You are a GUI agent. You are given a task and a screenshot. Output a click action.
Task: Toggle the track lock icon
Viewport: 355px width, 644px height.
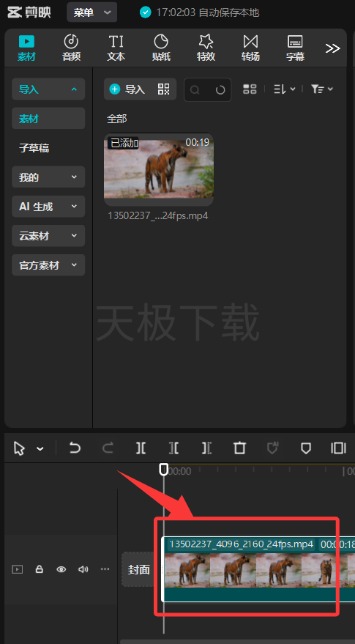tap(39, 569)
